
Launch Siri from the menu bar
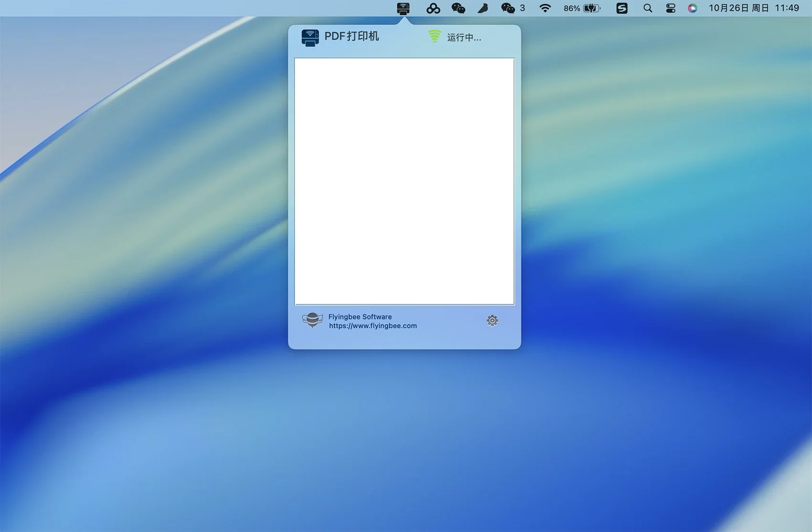[692, 8]
